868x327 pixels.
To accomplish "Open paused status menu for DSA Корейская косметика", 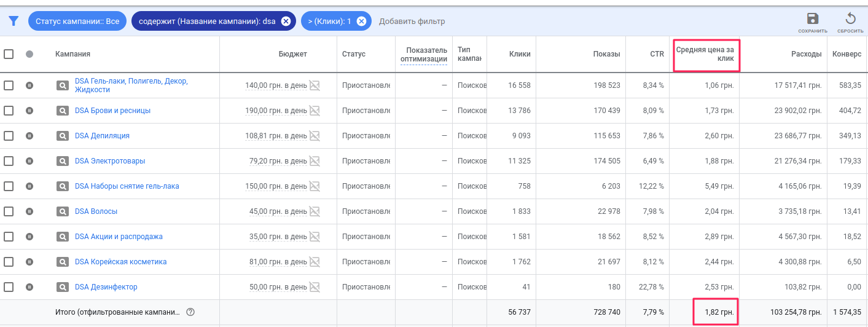I will tap(29, 262).
